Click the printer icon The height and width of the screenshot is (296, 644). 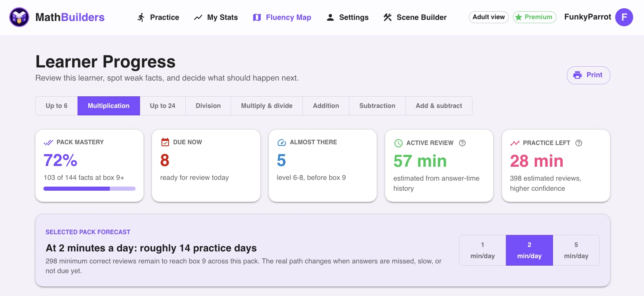pos(578,75)
